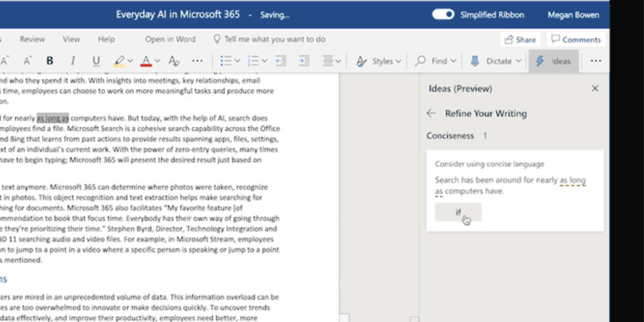The image size is (644, 322).
Task: Go back from Refine Your Writing
Action: tap(431, 113)
